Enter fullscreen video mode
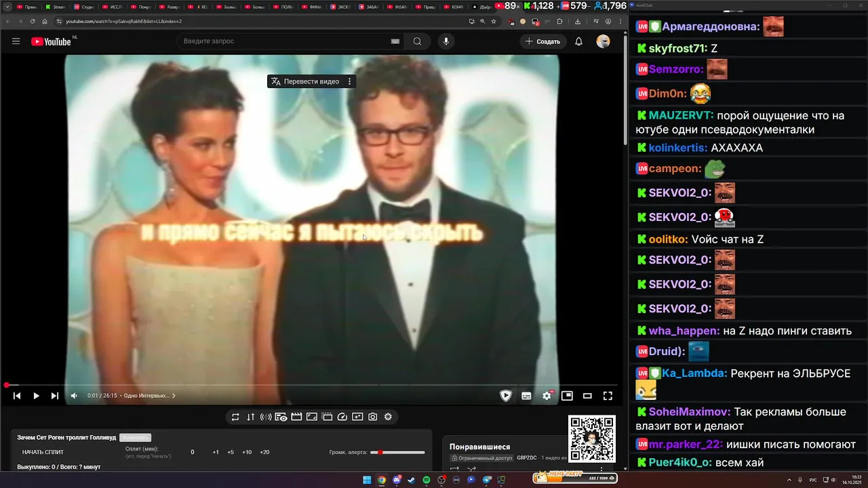868x488 pixels. coord(608,396)
